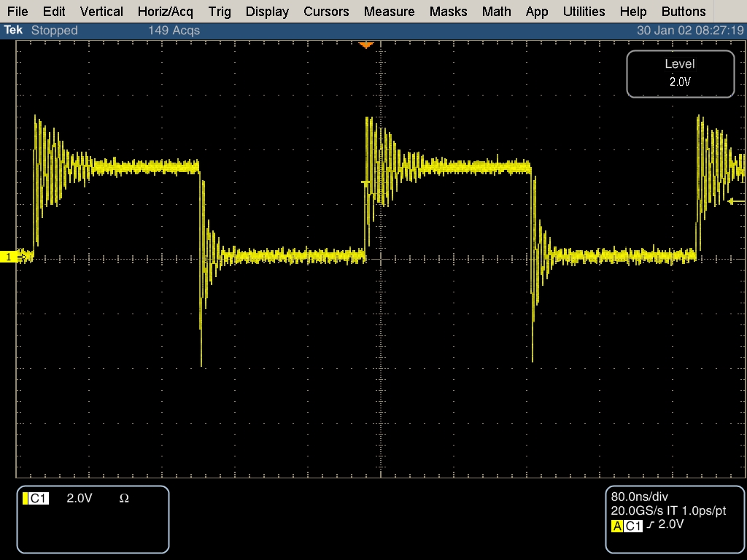747x560 pixels.
Task: Open the Edit menu
Action: 54,12
